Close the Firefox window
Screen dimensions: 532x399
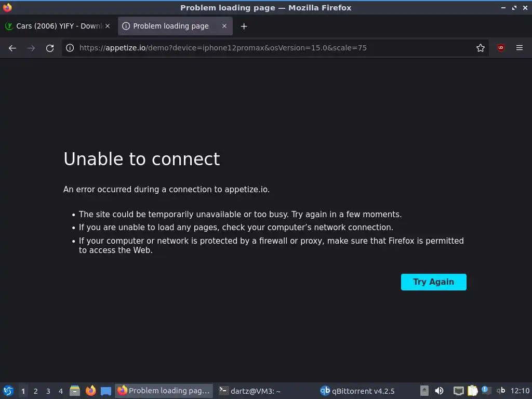click(525, 7)
